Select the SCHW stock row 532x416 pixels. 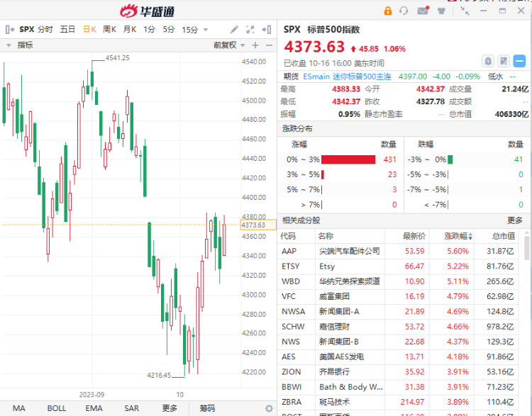398,327
